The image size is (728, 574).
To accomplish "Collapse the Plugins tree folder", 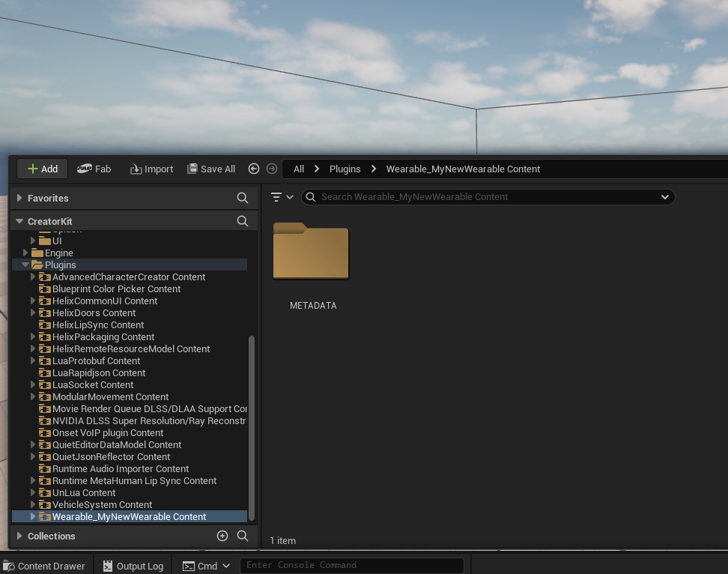I will coord(25,265).
